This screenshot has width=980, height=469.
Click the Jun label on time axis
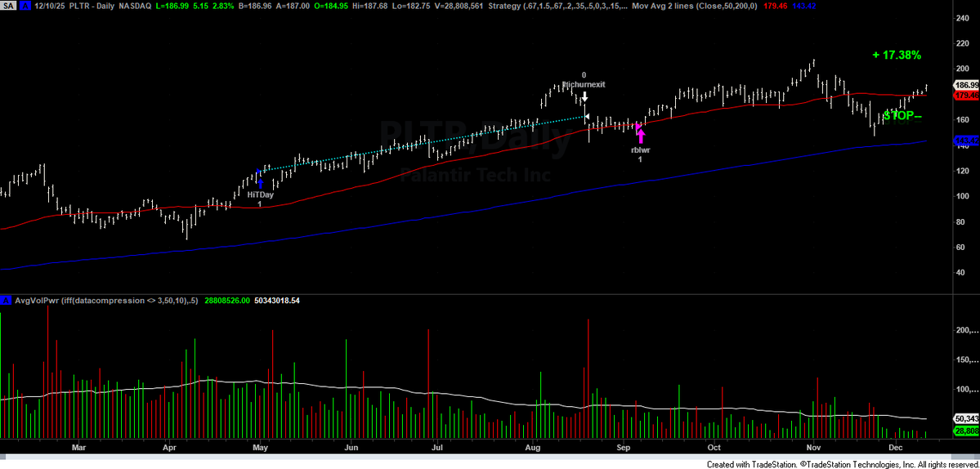(x=351, y=448)
